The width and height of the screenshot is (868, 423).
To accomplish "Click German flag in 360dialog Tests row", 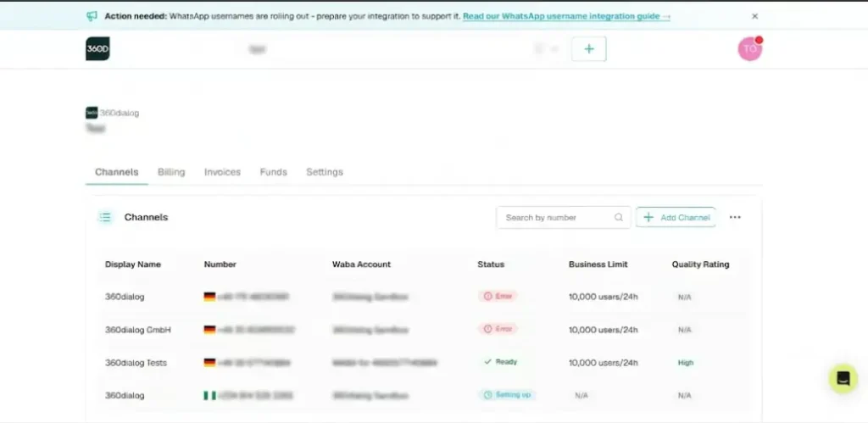I will (210, 363).
